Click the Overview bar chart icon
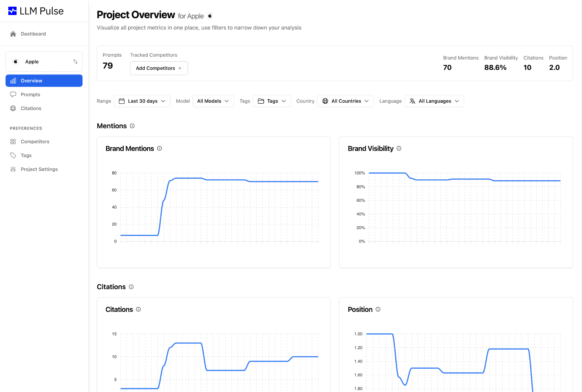 (x=13, y=81)
